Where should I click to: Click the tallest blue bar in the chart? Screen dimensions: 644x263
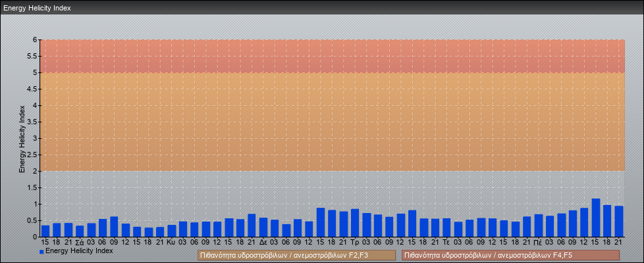click(596, 218)
